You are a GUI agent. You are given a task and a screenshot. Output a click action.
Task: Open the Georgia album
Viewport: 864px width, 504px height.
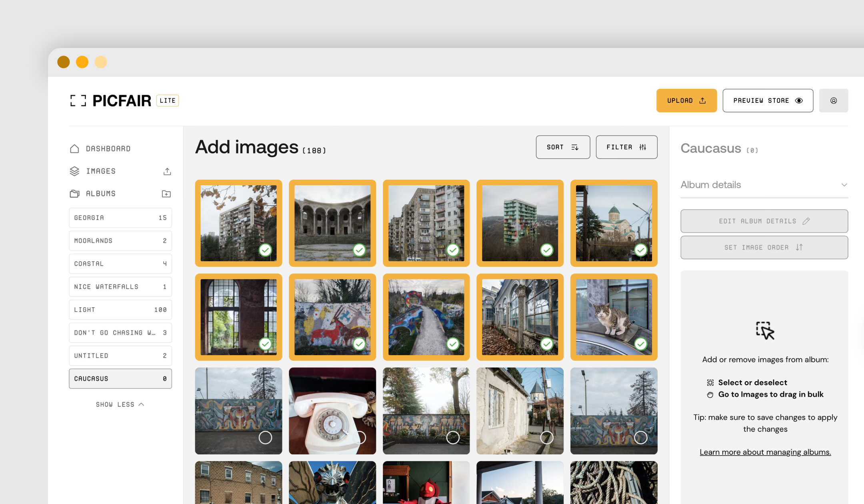120,218
